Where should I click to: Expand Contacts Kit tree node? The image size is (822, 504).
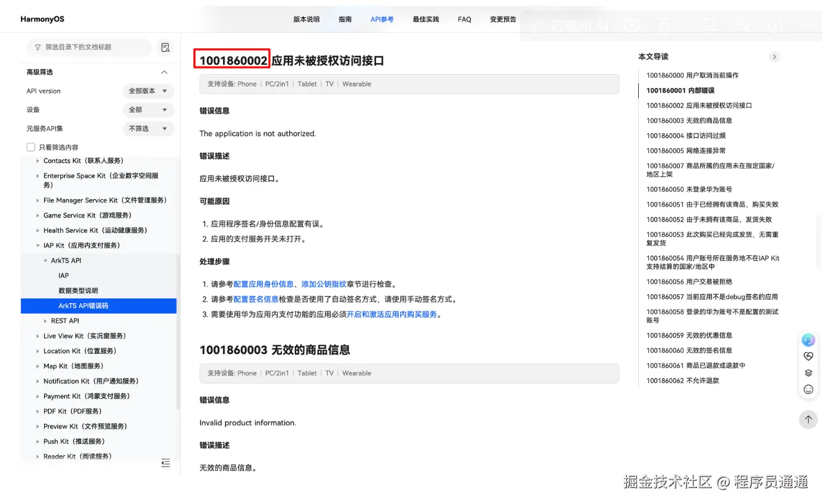point(38,160)
